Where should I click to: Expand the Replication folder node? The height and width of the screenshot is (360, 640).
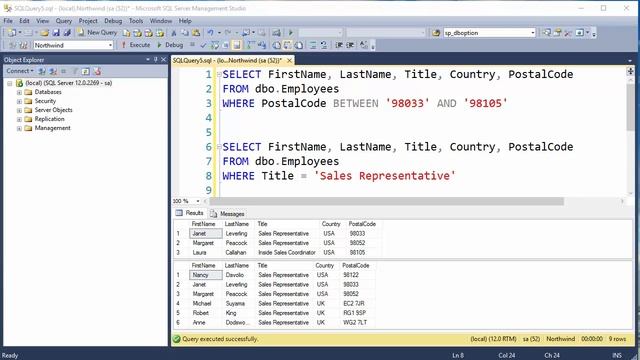click(19, 119)
